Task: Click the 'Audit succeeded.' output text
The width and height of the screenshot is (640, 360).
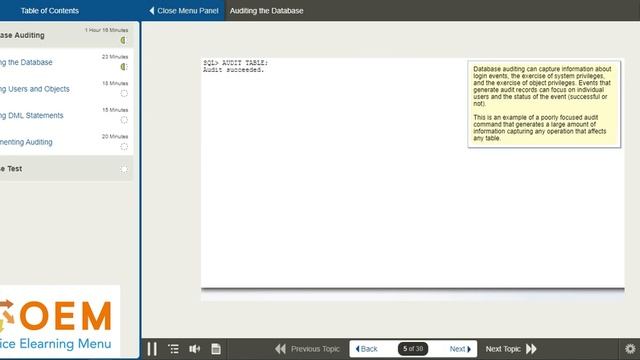Action: [x=233, y=70]
